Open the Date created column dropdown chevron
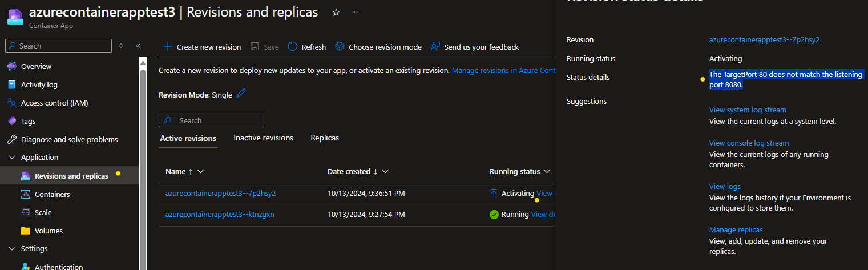The height and width of the screenshot is (270, 868). 385,171
